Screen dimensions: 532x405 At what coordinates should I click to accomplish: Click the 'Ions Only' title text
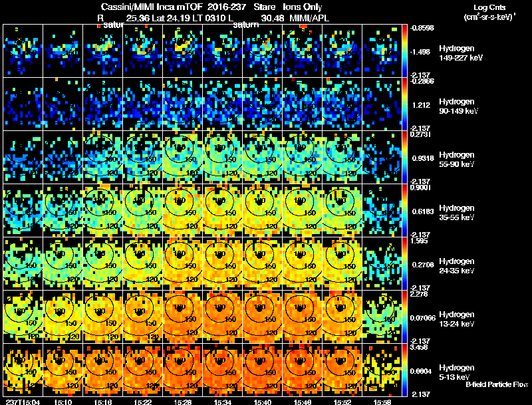[303, 7]
